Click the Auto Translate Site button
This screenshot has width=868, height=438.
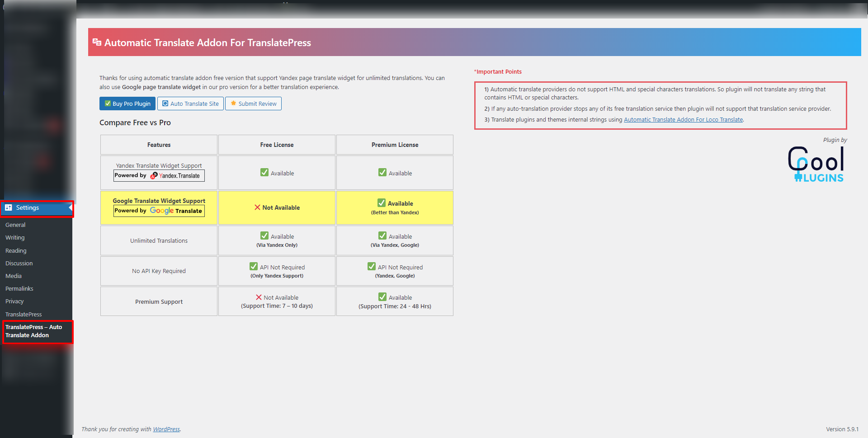coord(190,104)
